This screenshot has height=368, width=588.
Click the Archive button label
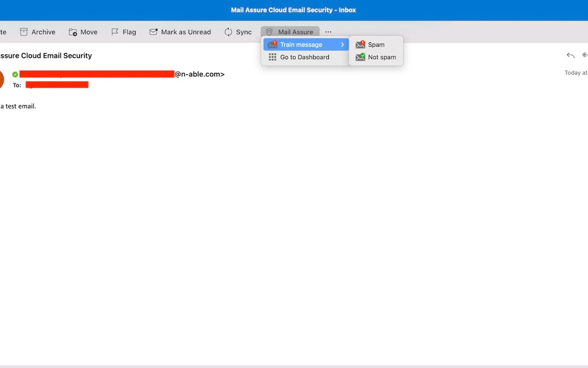tap(43, 32)
